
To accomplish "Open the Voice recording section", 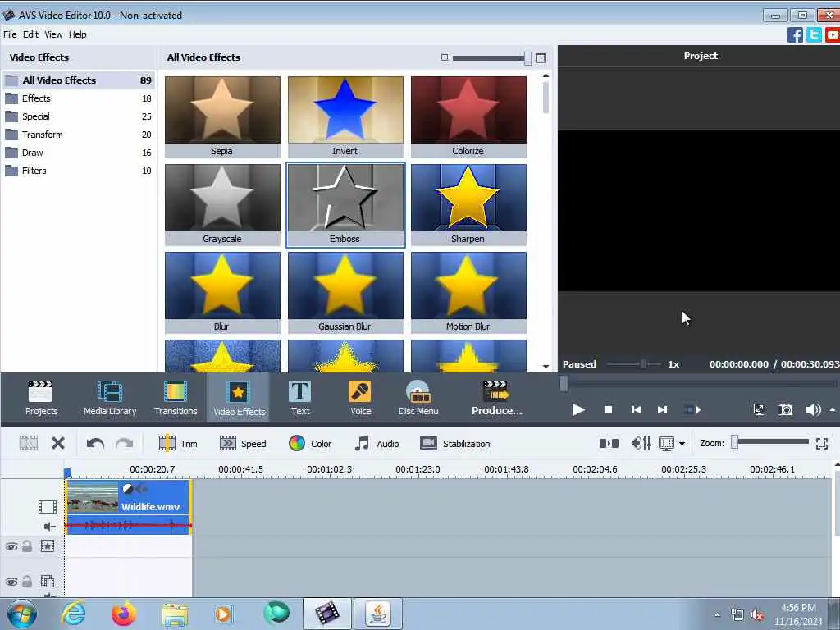I will coord(361,398).
